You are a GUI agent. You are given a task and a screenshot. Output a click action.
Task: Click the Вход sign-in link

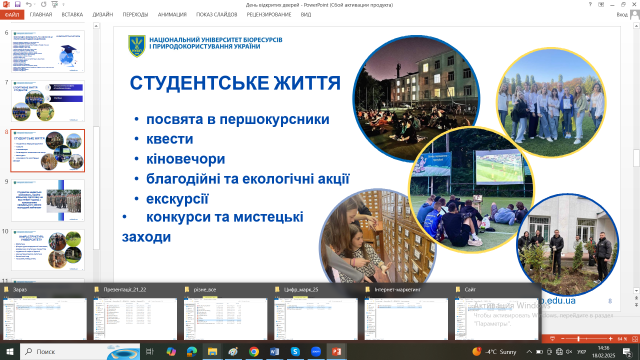coord(622,15)
